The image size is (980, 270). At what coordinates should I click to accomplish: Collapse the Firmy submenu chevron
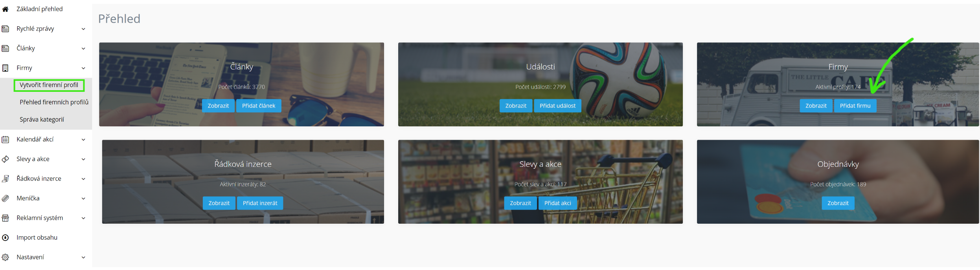pos(83,68)
